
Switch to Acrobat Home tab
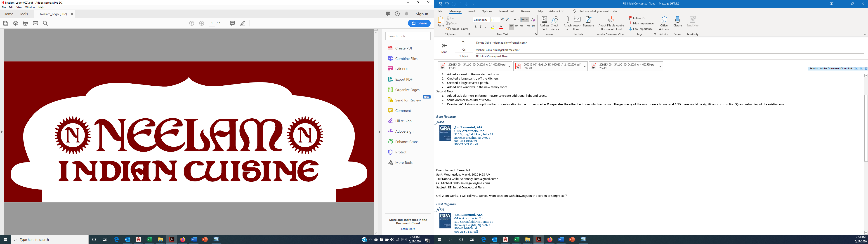[8, 14]
